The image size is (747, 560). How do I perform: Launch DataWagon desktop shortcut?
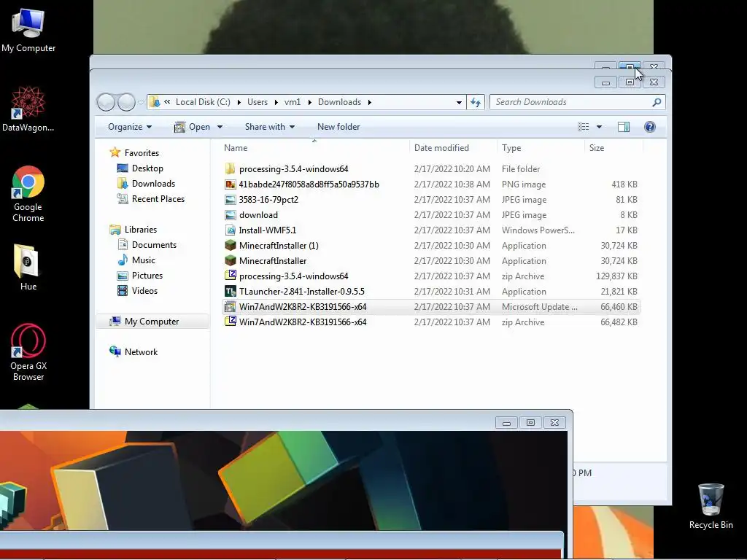28,109
